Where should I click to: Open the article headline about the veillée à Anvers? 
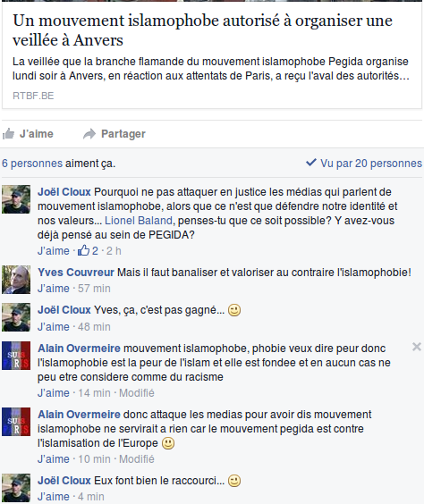(203, 30)
